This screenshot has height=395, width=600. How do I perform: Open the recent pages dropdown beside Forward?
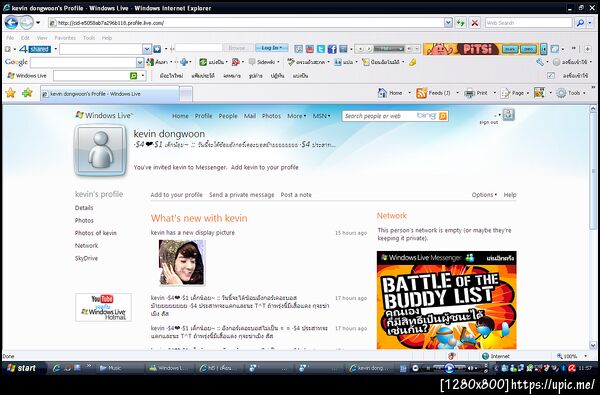pos(38,23)
